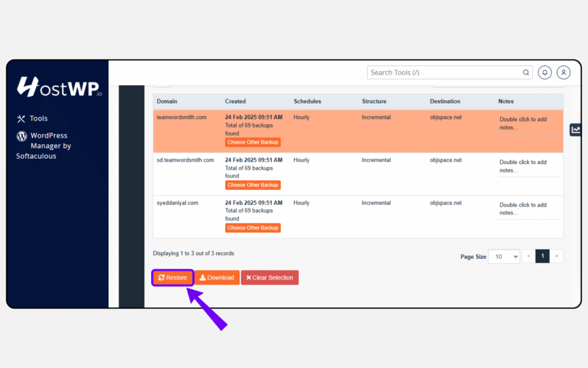Image resolution: width=588 pixels, height=368 pixels.
Task: Go to next page with right arrow
Action: [x=556, y=256]
